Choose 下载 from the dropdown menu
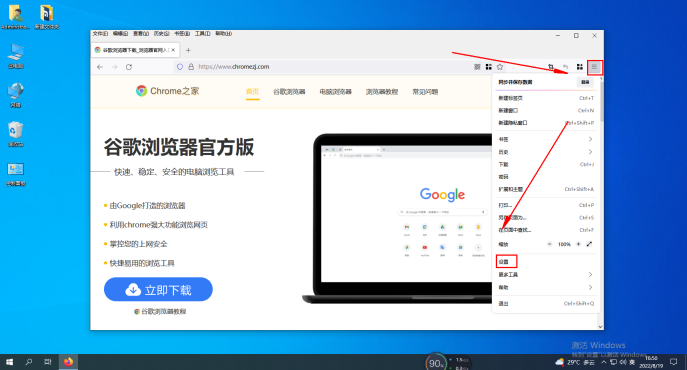The height and width of the screenshot is (370, 687). click(x=546, y=164)
